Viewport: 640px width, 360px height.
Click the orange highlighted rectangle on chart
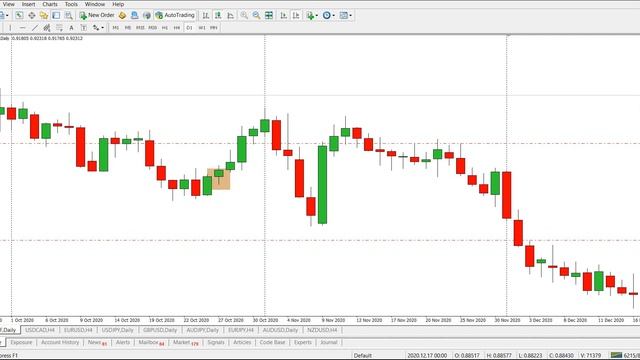pyautogui.click(x=219, y=179)
